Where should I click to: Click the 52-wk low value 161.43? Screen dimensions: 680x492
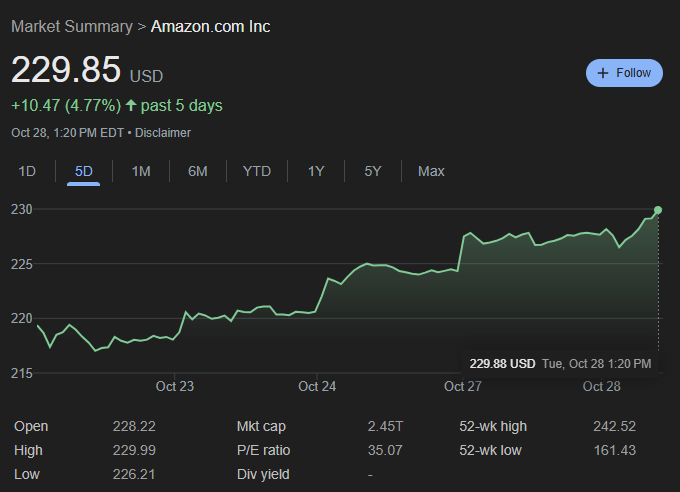pyautogui.click(x=615, y=450)
